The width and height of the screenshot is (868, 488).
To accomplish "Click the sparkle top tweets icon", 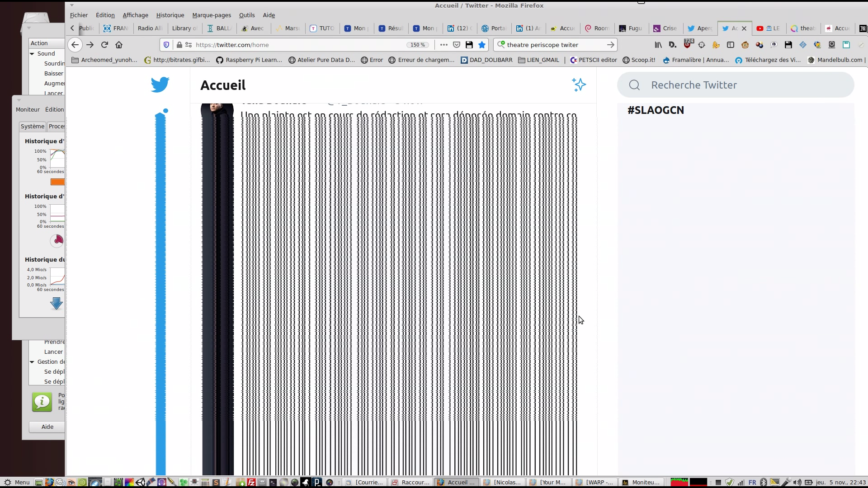I will click(579, 84).
